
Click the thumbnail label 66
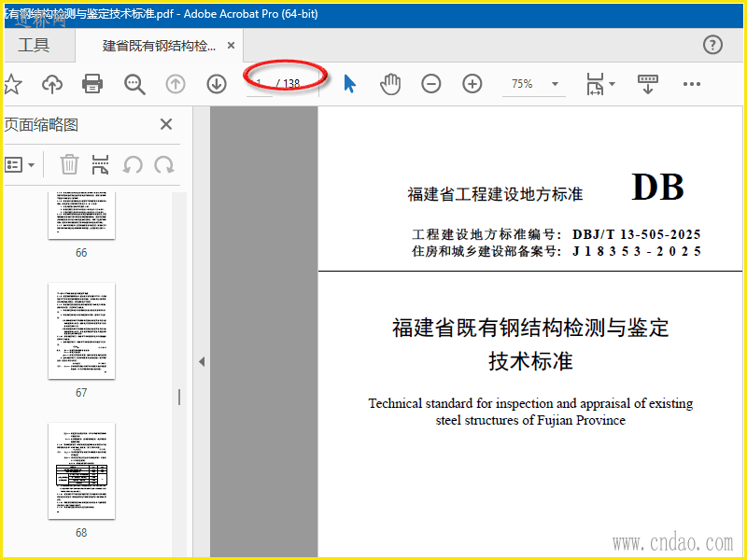pyautogui.click(x=81, y=252)
